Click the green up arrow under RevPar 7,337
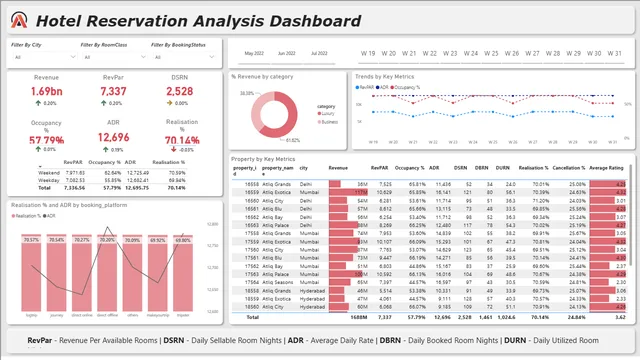 click(x=103, y=103)
